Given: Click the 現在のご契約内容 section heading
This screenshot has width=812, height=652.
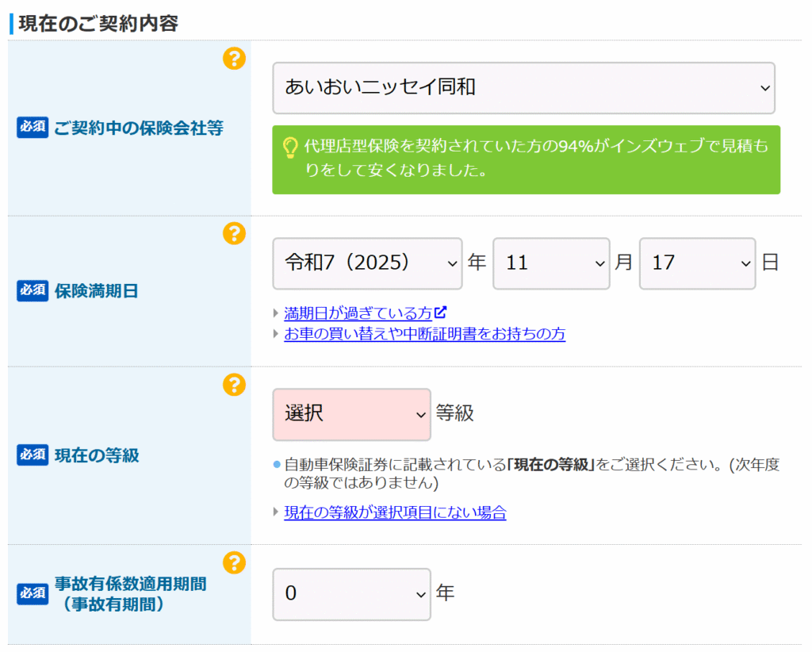Looking at the screenshot, I should 98,23.
